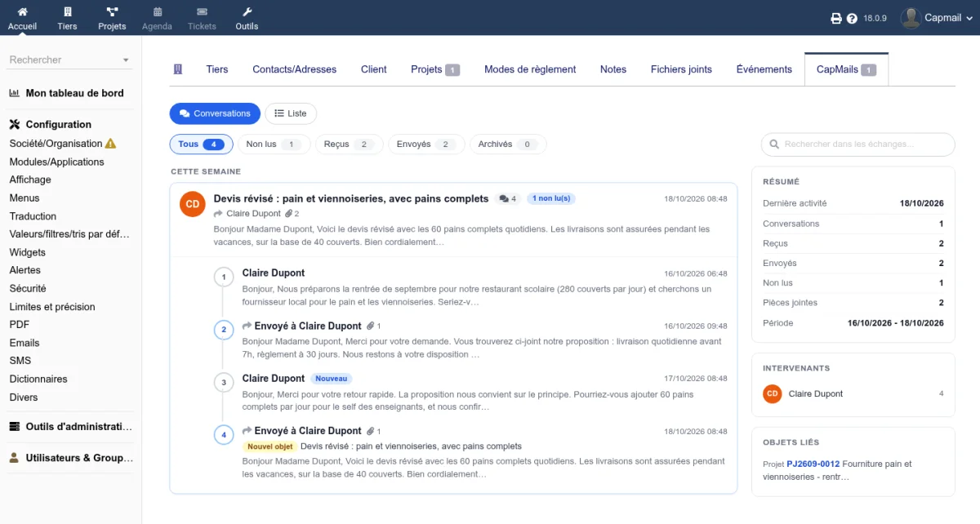Click the Rechercher search dropdown
This screenshot has height=524, width=980.
70,60
